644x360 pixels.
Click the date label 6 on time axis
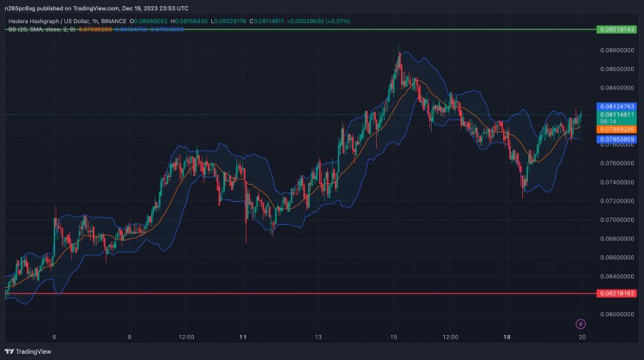coord(54,337)
